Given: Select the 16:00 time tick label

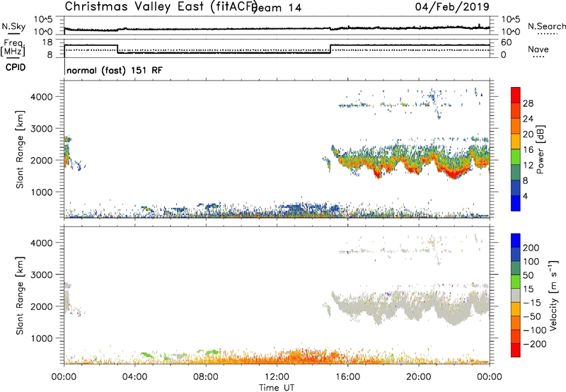Looking at the screenshot, I should [x=347, y=377].
